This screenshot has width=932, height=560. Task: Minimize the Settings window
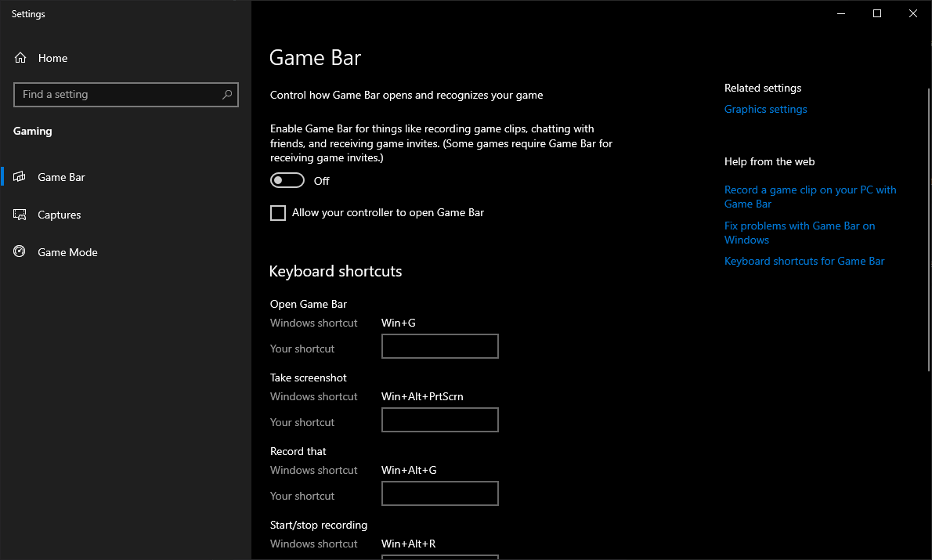[841, 13]
